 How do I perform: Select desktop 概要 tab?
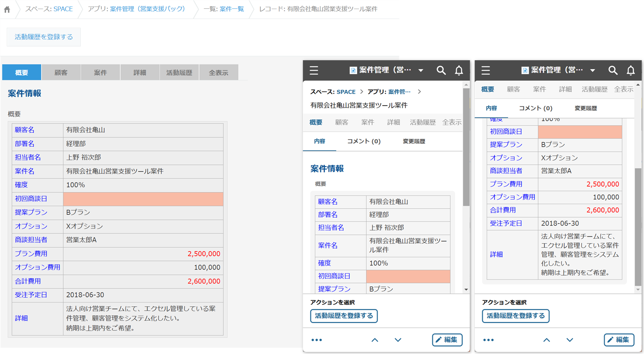point(22,73)
